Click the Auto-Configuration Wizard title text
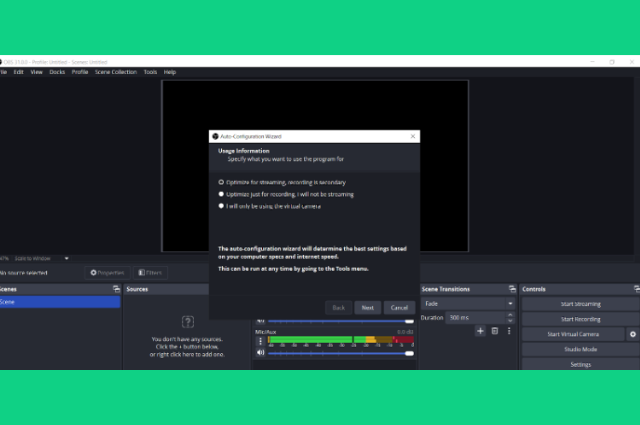 251,136
